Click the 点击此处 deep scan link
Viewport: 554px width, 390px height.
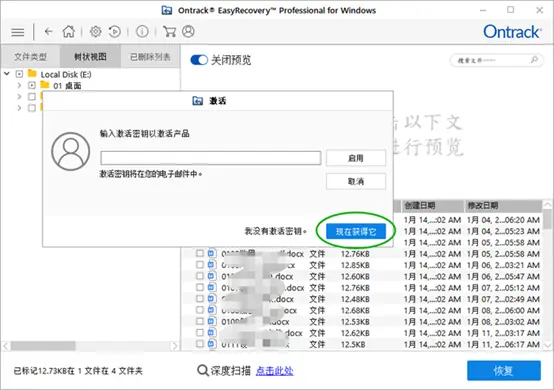[275, 371]
